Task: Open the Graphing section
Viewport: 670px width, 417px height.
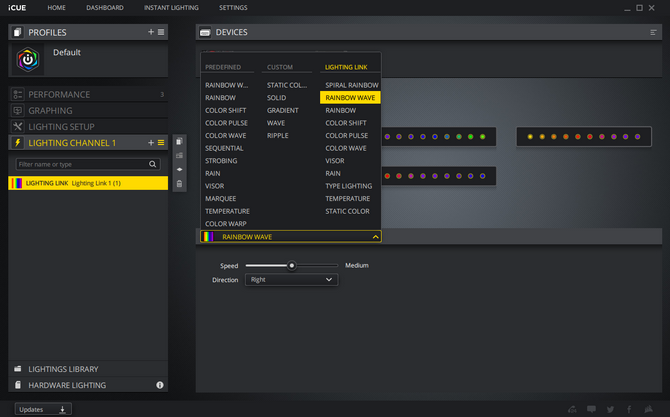Action: (x=88, y=111)
